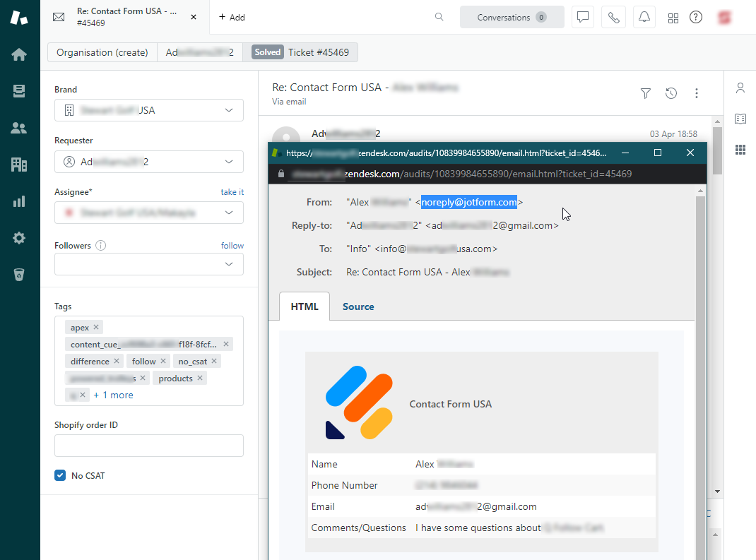Open the Apps panel icon on right sidebar
756x560 pixels.
tap(740, 149)
